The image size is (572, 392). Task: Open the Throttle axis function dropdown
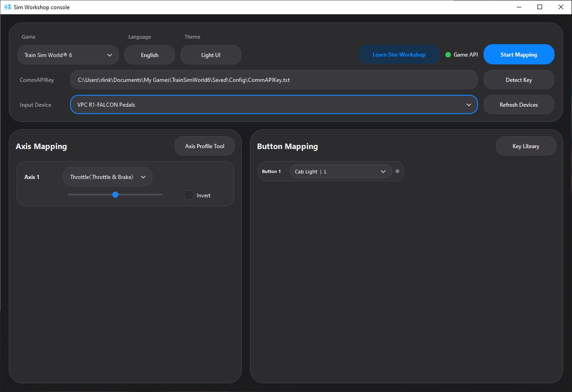pos(107,177)
